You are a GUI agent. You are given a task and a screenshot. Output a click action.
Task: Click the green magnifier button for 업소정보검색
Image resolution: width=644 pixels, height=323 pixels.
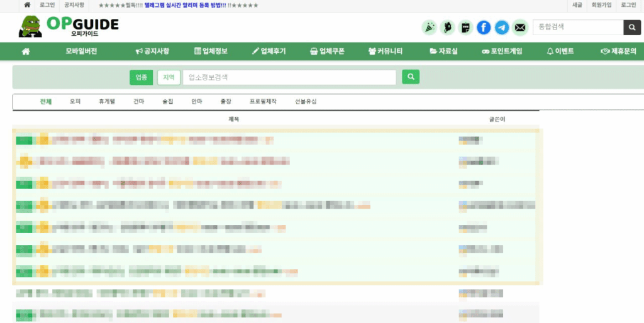[411, 77]
